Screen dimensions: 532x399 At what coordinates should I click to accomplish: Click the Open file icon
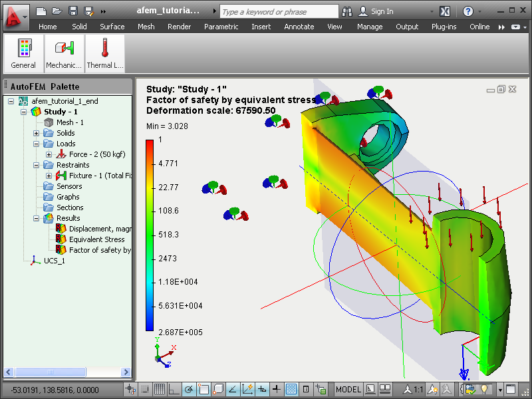[57, 11]
